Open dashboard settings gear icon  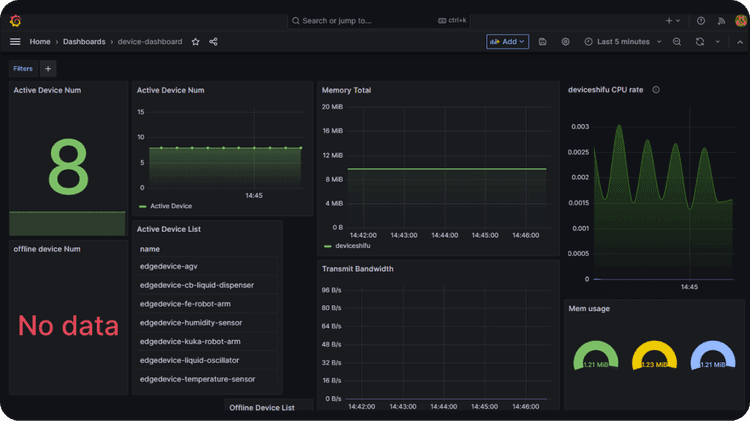[565, 42]
